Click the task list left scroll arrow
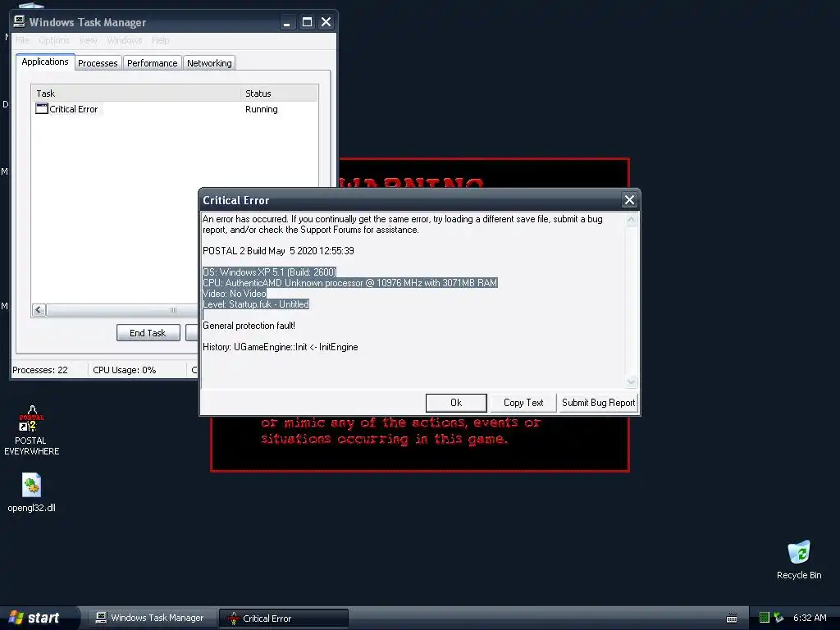The image size is (840, 630). tap(39, 309)
